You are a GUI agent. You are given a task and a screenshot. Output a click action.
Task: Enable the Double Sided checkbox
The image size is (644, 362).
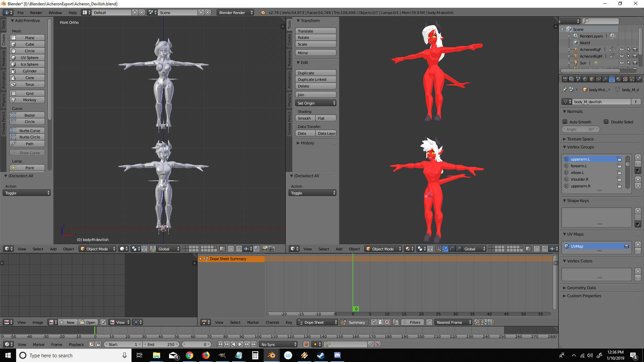point(606,122)
